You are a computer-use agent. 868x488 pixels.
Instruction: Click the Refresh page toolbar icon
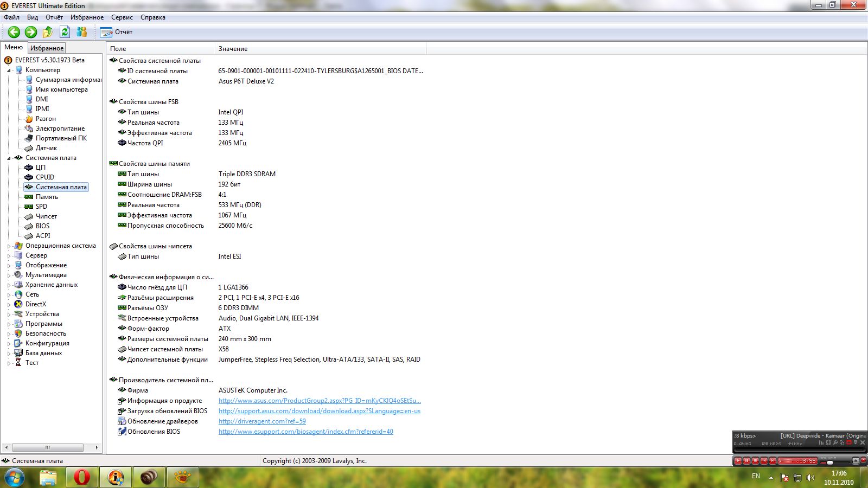tap(65, 32)
